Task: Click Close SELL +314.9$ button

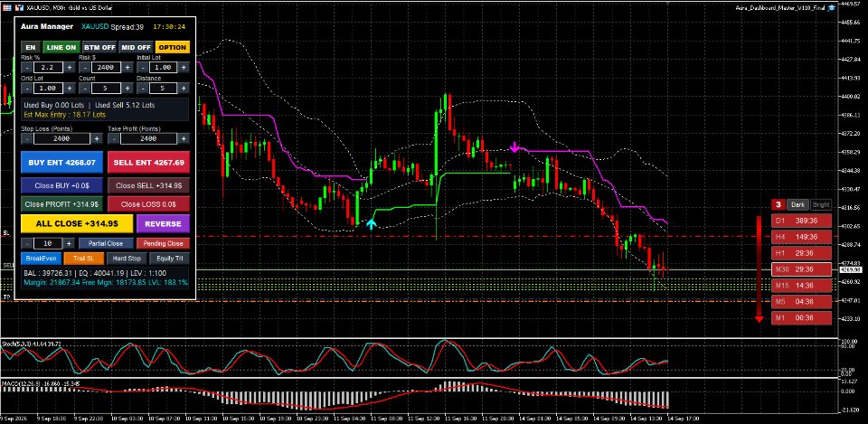Action: coord(148,185)
